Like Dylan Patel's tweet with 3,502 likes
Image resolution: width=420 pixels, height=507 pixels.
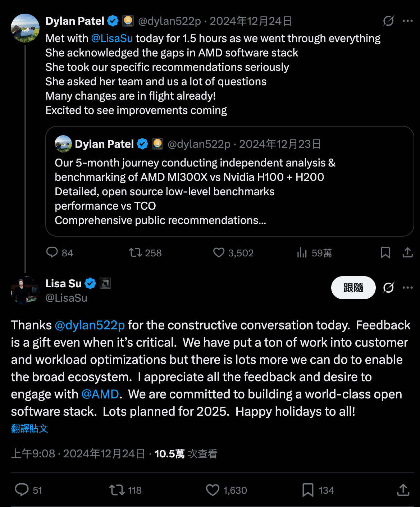click(x=219, y=252)
